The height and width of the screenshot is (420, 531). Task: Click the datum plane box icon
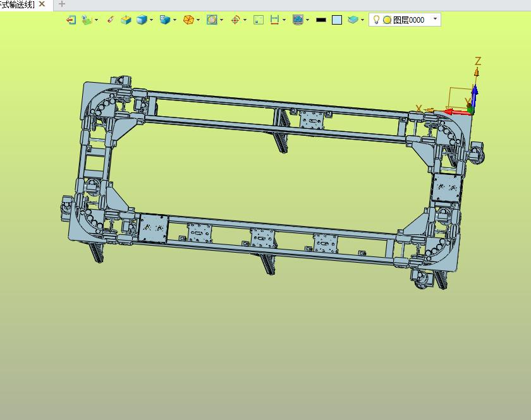coord(126,20)
